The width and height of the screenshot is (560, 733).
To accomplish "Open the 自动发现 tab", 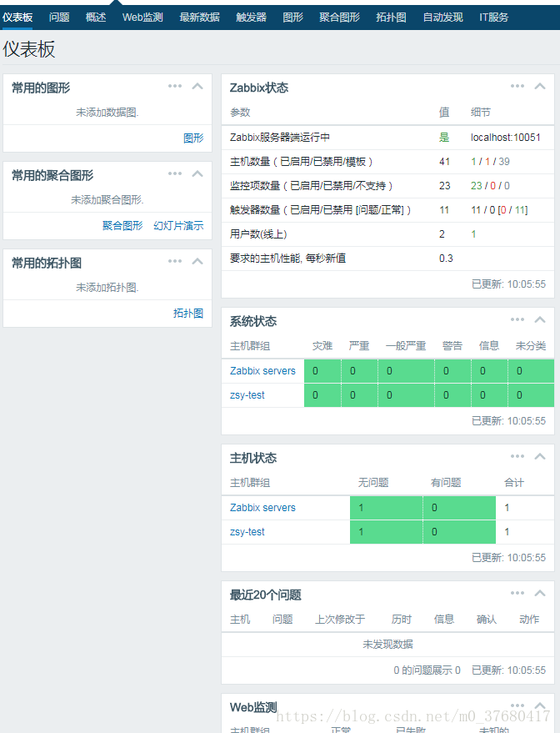I will [x=442, y=18].
